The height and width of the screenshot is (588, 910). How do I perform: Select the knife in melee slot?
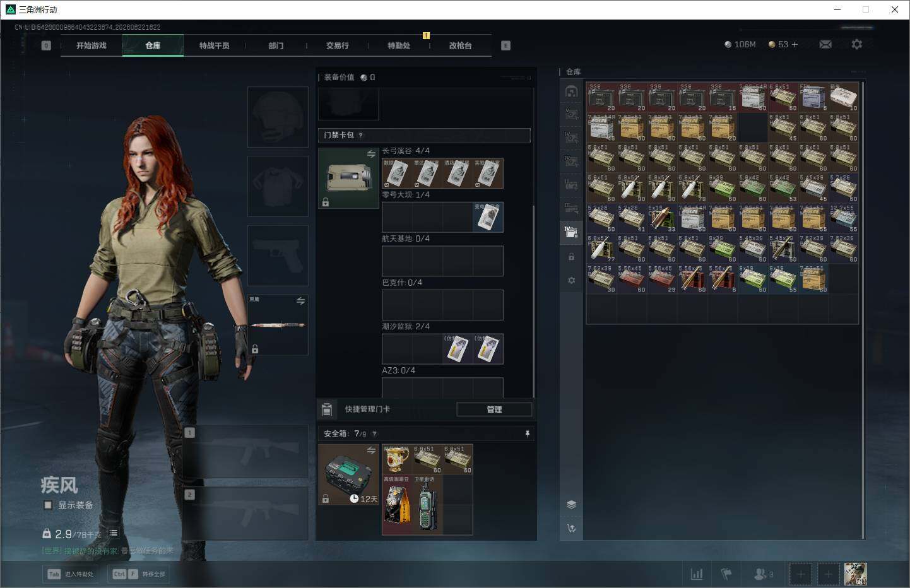(x=278, y=325)
